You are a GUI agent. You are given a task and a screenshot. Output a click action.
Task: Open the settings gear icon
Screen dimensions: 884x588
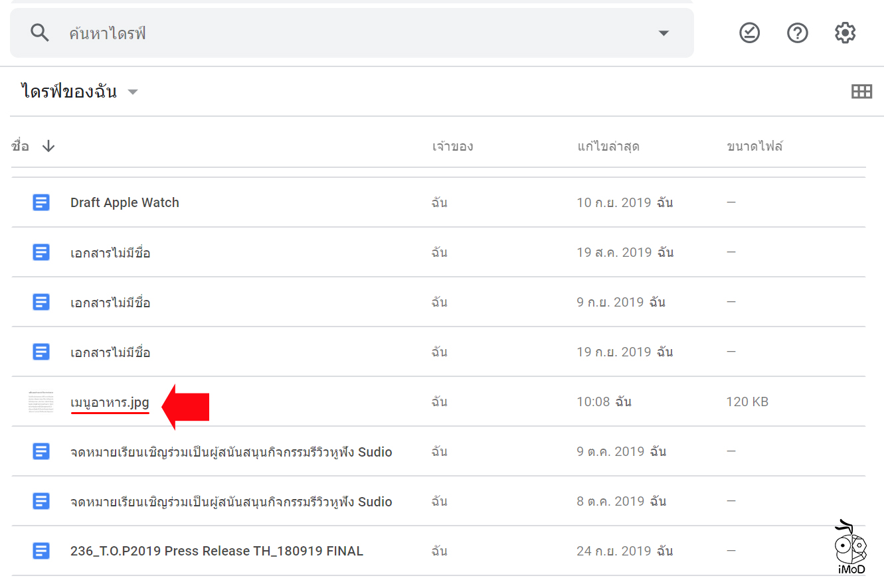(x=845, y=33)
